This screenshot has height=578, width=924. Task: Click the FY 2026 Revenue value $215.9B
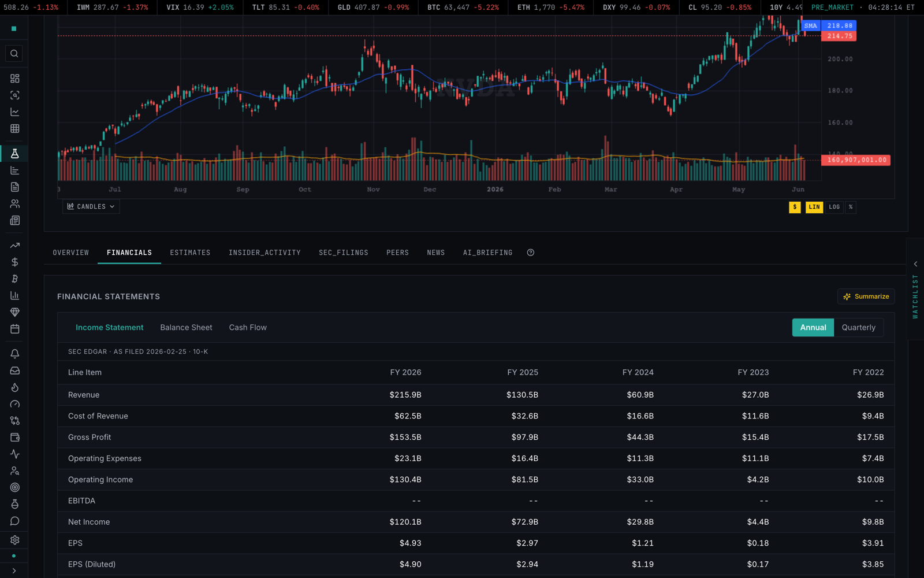tap(405, 395)
